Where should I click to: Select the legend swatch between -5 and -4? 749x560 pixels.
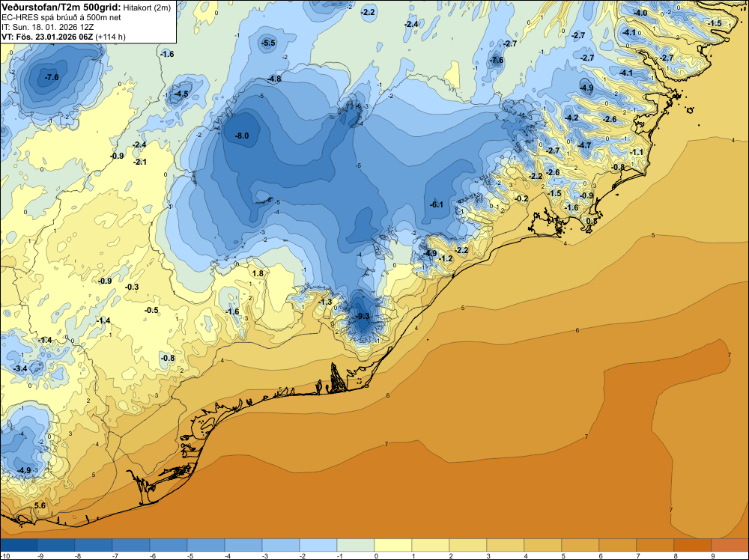206,545
